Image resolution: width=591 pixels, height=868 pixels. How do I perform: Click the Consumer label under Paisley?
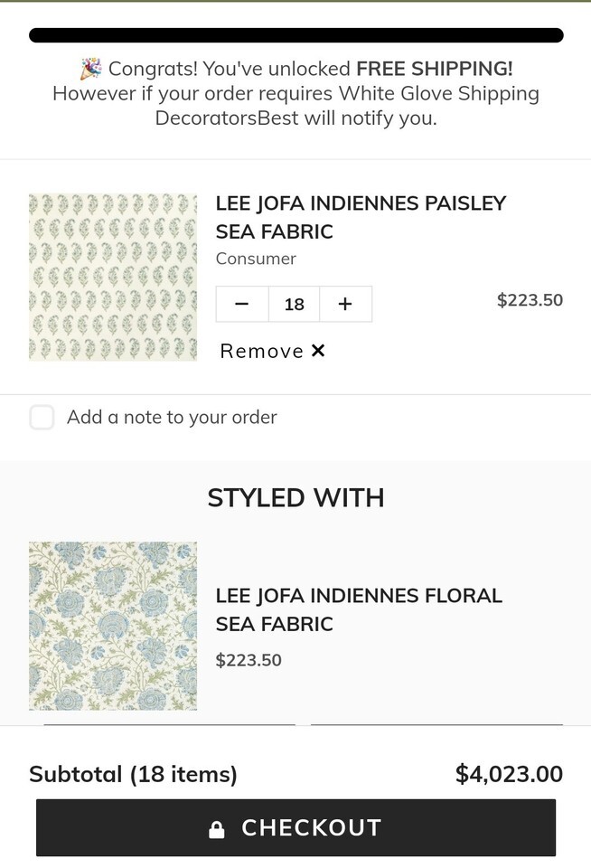coord(256,259)
